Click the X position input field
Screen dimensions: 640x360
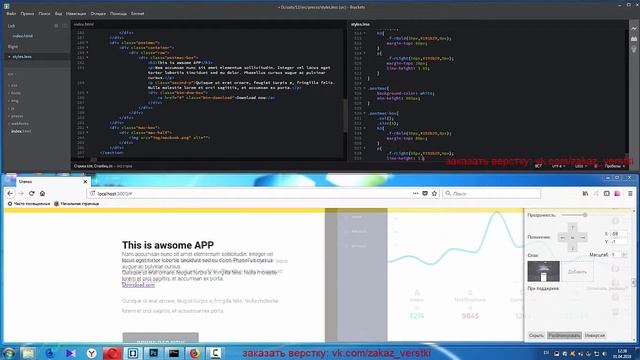point(619,234)
